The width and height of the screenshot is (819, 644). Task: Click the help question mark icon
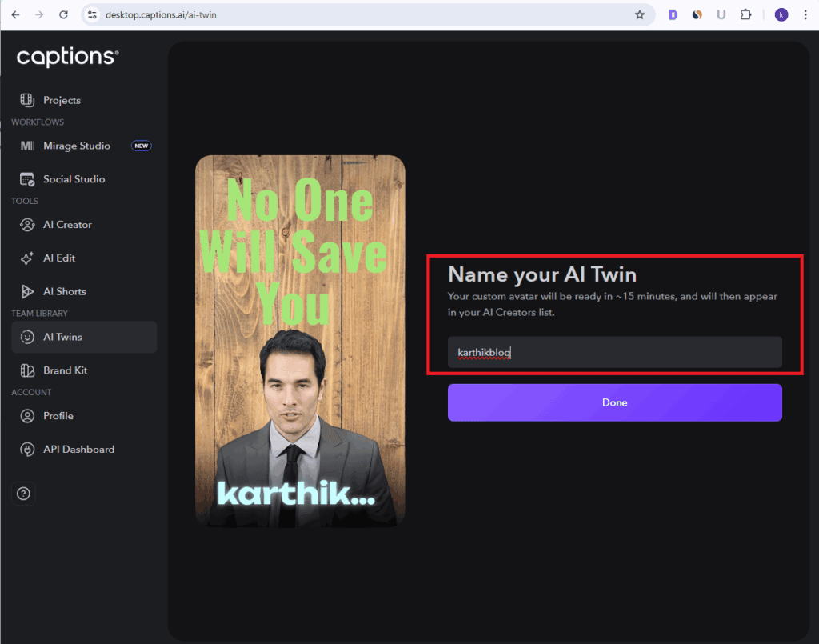pyautogui.click(x=23, y=494)
